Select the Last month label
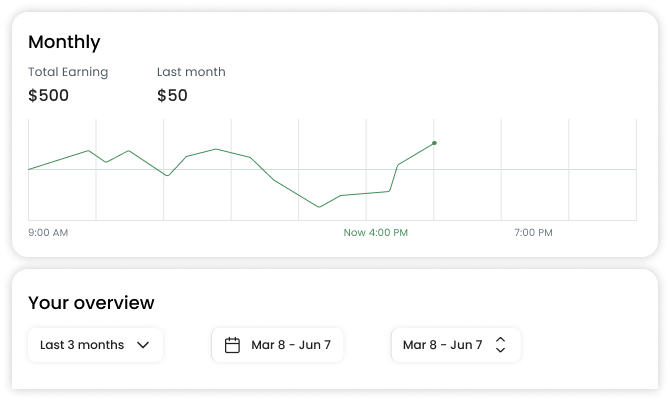The height and width of the screenshot is (401, 670). [191, 72]
